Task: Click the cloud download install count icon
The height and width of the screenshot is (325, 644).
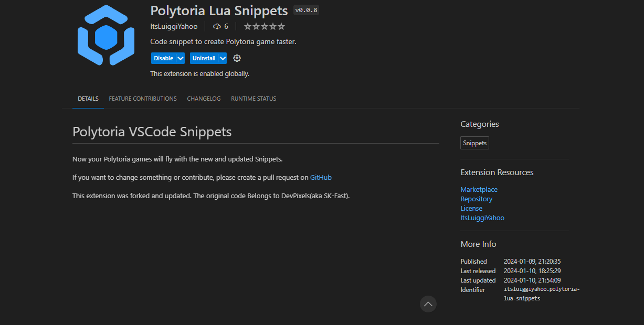Action: pos(217,26)
